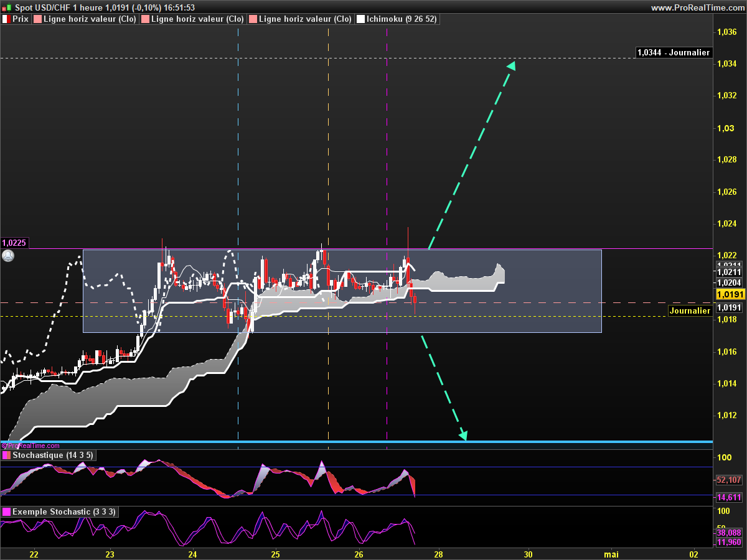Click the 38,088 stochastic value tag

click(x=729, y=533)
